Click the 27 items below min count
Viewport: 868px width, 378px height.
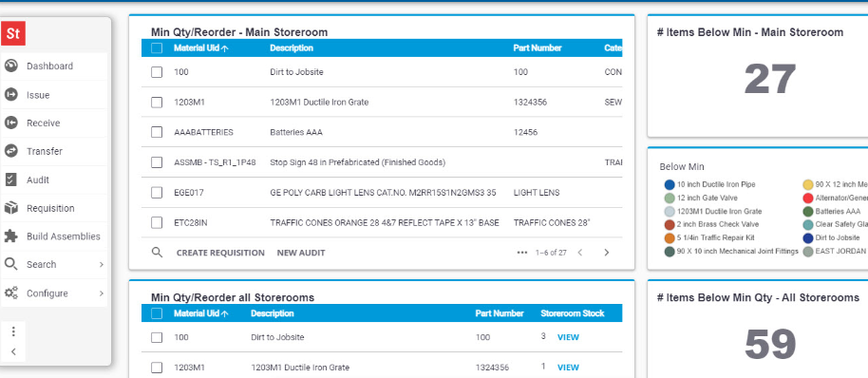(770, 79)
